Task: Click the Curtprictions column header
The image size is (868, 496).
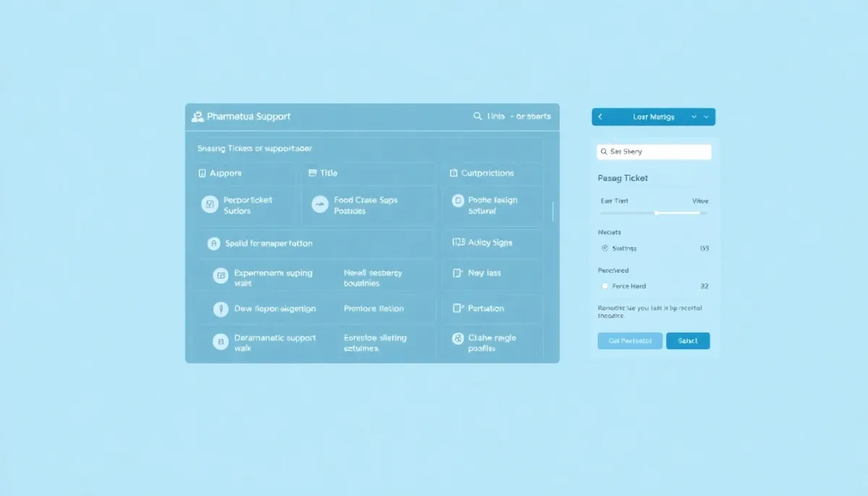Action: point(488,174)
